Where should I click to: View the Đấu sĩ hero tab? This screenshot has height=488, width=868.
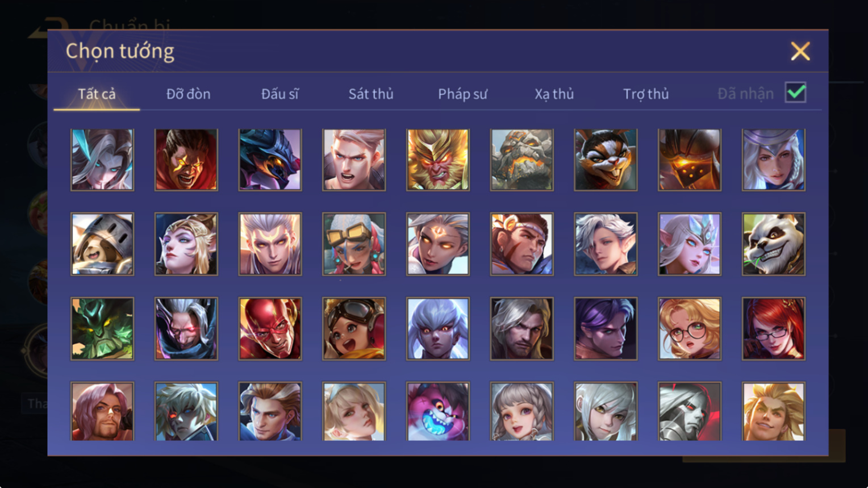point(279,94)
